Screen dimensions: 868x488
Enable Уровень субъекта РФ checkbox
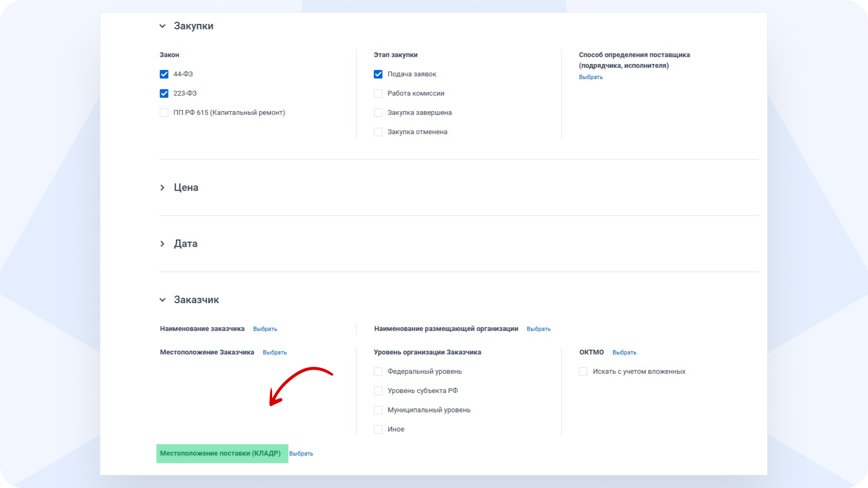pos(378,391)
